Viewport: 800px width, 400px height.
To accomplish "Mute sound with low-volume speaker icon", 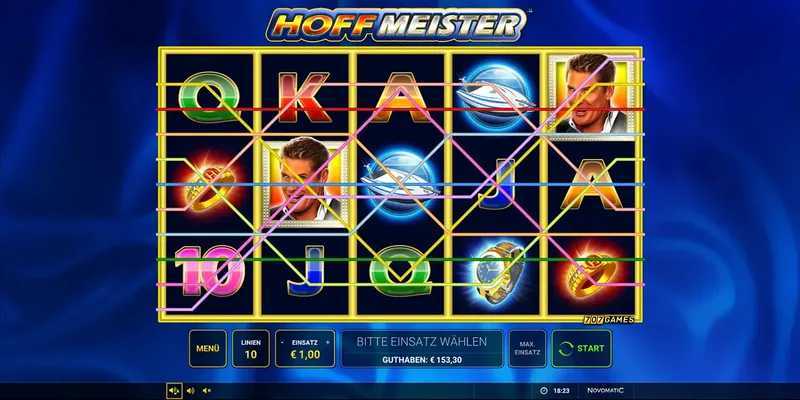I will 206,391.
